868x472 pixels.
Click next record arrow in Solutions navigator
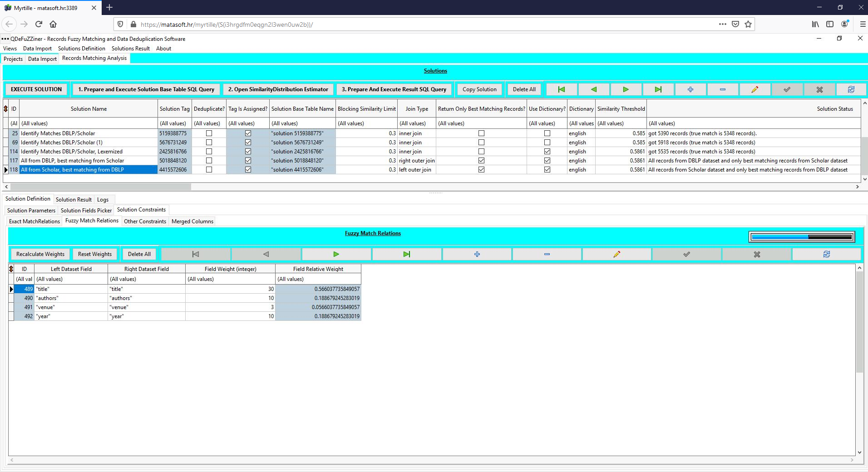[x=626, y=89]
